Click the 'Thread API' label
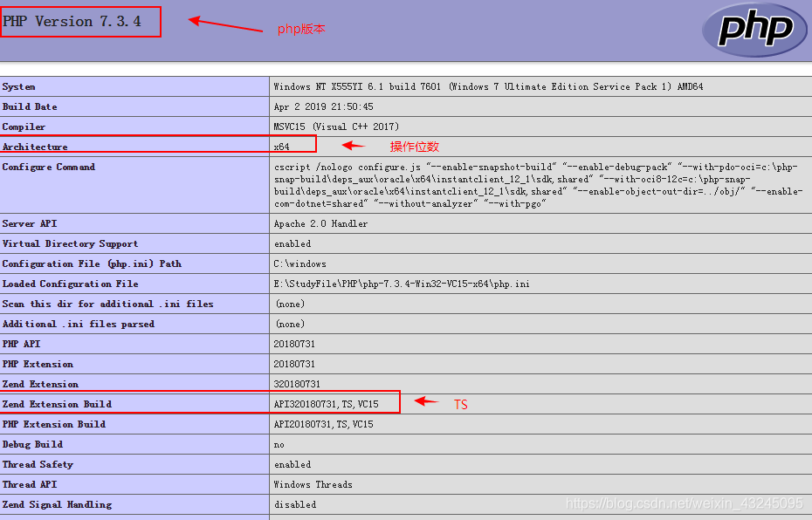 pyautogui.click(x=30, y=485)
